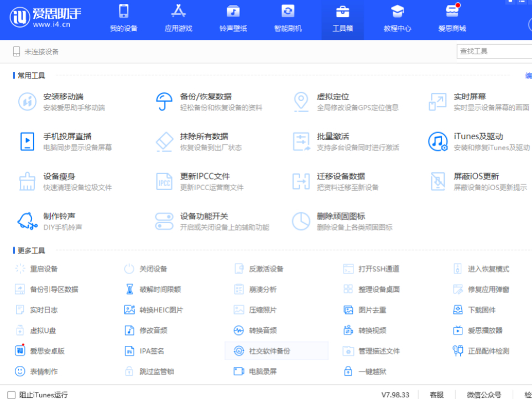Go to 智能刷机 tab

point(288,19)
